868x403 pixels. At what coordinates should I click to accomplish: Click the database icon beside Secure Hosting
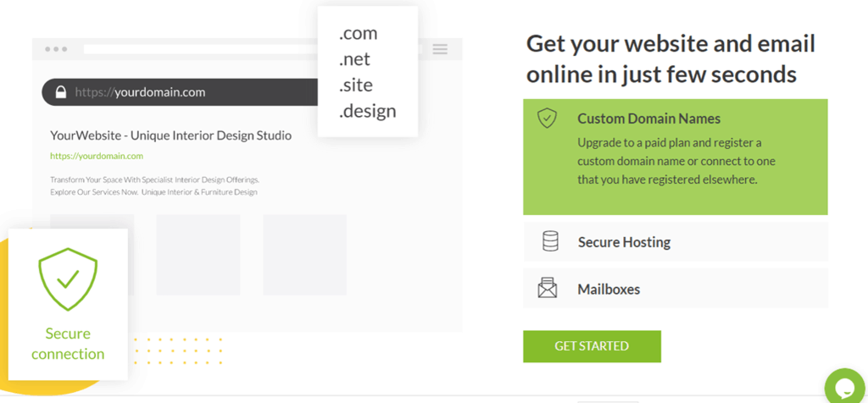(550, 241)
